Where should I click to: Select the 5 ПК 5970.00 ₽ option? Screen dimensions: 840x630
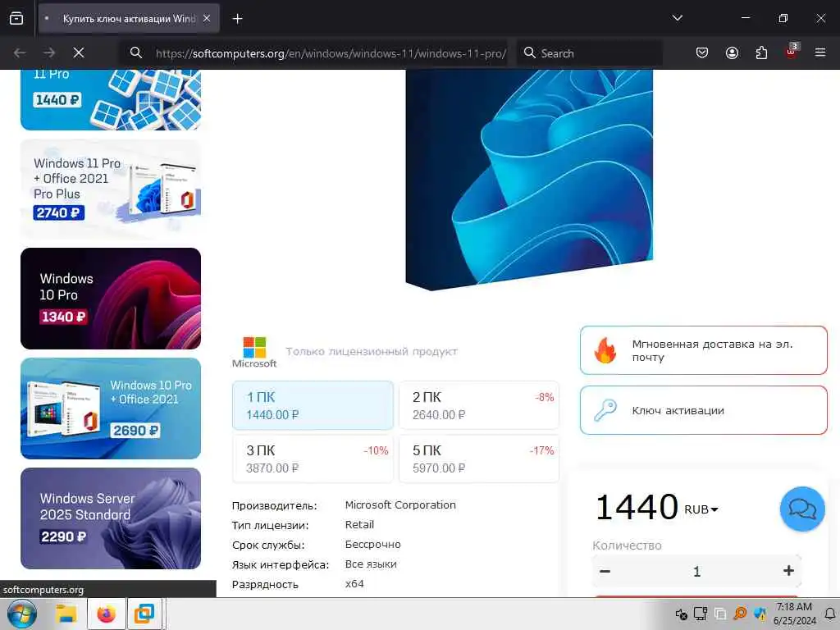(479, 459)
